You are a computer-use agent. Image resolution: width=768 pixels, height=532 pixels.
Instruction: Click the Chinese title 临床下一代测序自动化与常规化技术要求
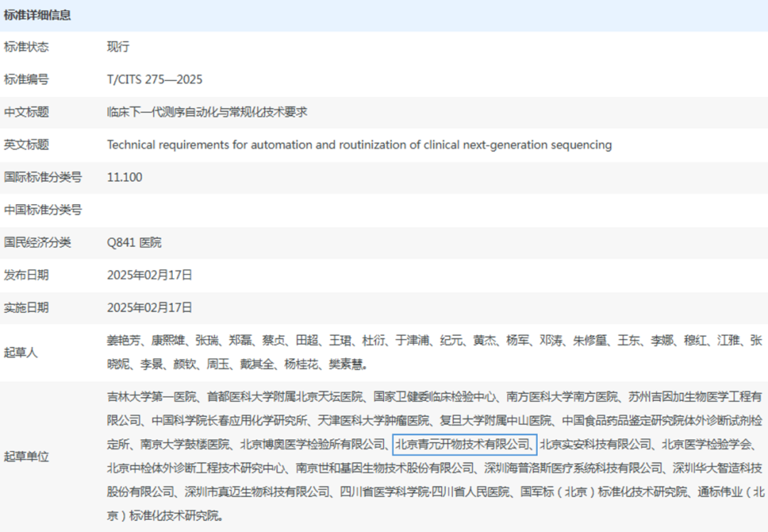[207, 112]
